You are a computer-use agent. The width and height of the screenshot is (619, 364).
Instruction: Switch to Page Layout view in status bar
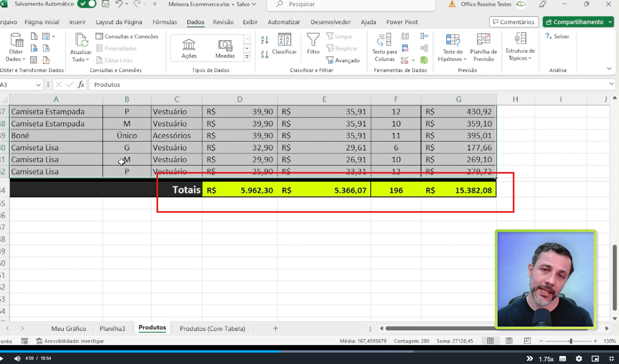[509, 341]
